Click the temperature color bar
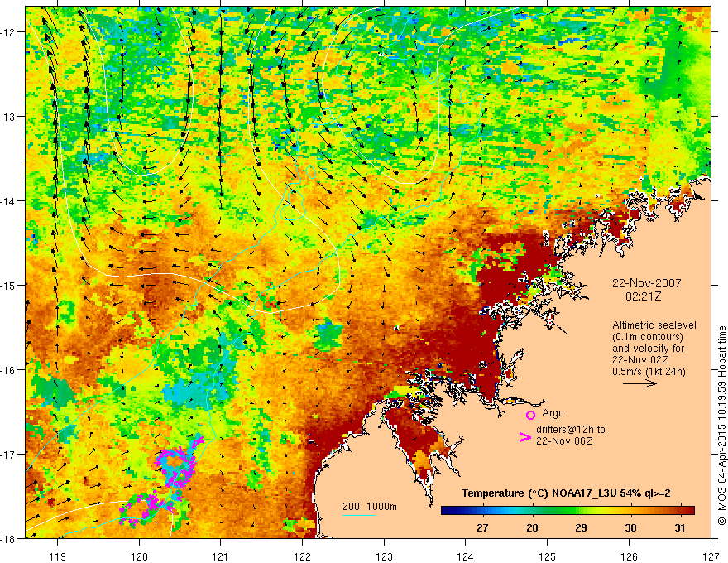This screenshot has height=563, width=728. pos(568,511)
